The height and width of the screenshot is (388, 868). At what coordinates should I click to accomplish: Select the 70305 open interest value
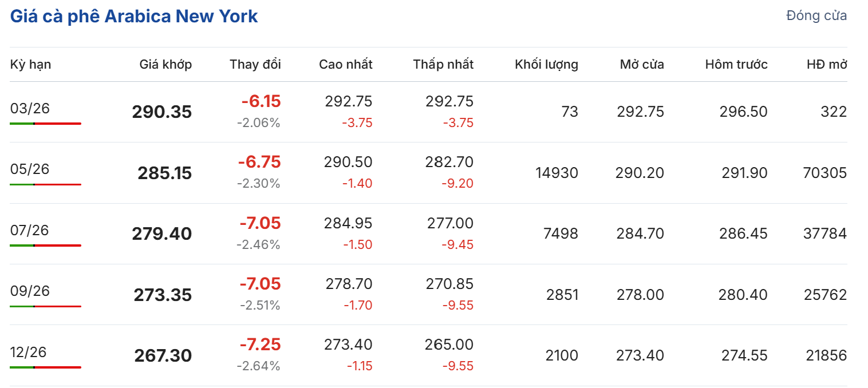(x=825, y=173)
